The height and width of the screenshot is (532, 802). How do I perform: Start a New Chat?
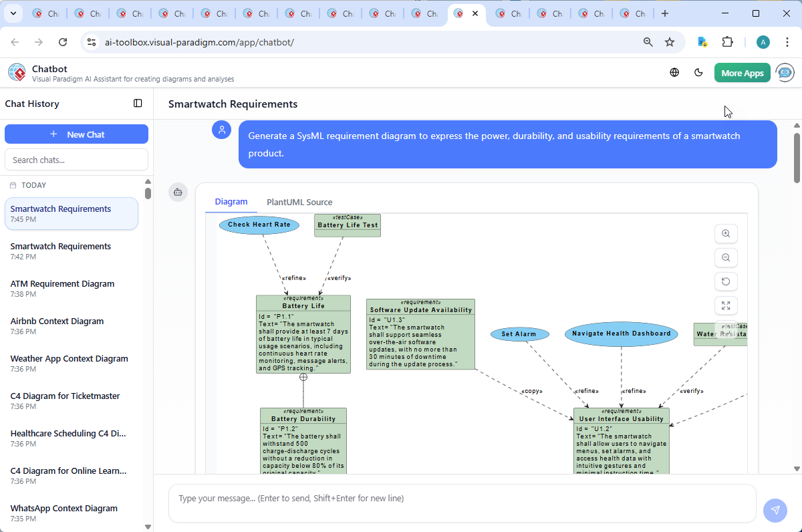(x=76, y=134)
